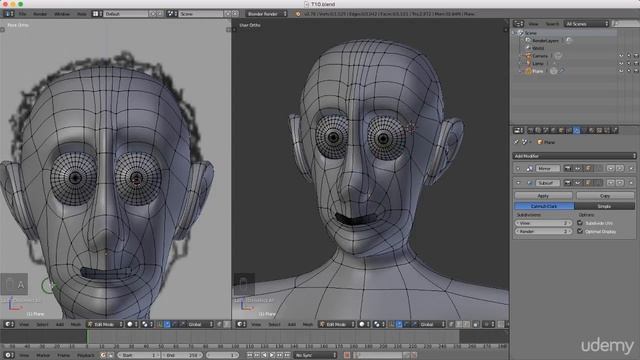
Task: Open right viewport shading selector
Action: click(x=364, y=324)
